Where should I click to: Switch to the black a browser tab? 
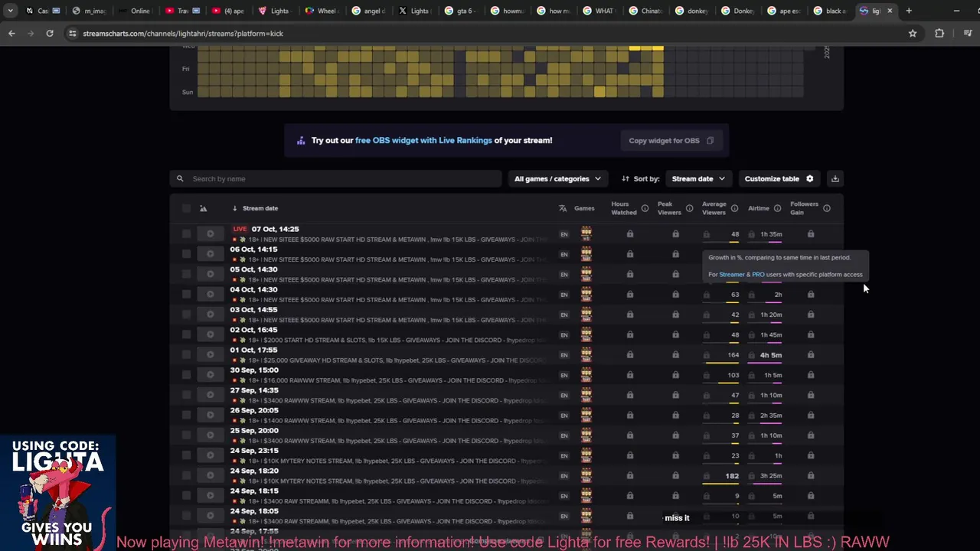tap(830, 11)
